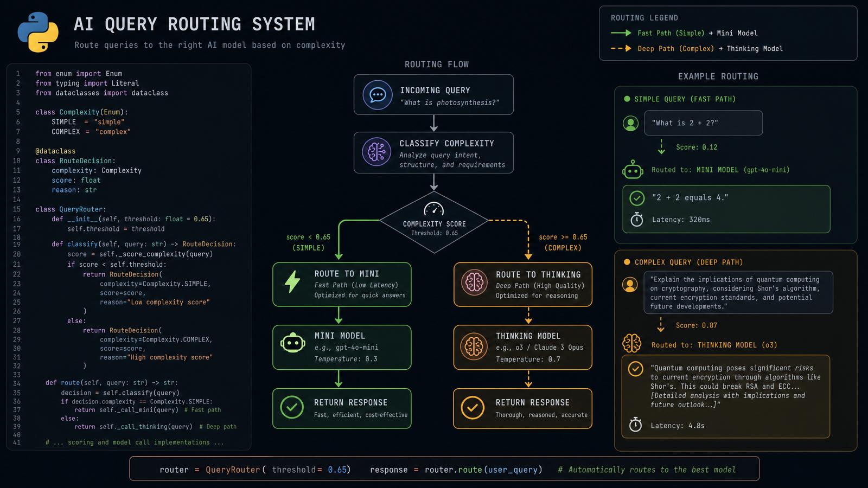Click the "Score: 0.87" value
Image resolution: width=868 pixels, height=488 pixels.
697,325
